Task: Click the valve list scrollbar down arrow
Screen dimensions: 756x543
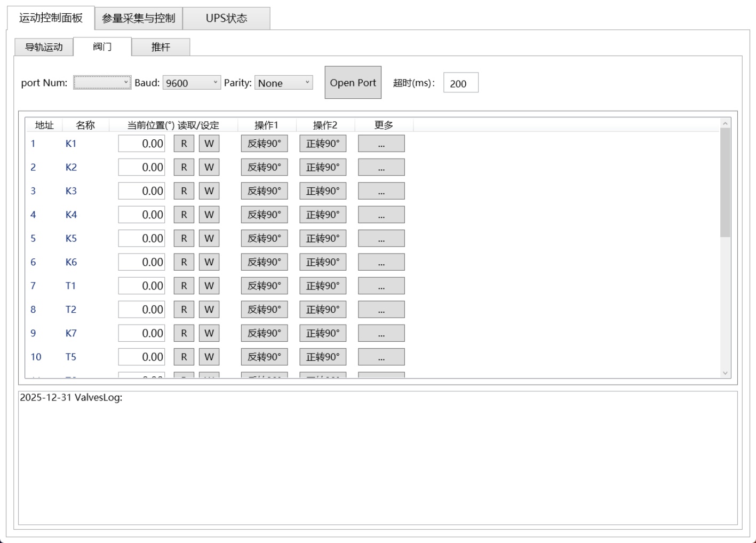Action: pos(725,373)
